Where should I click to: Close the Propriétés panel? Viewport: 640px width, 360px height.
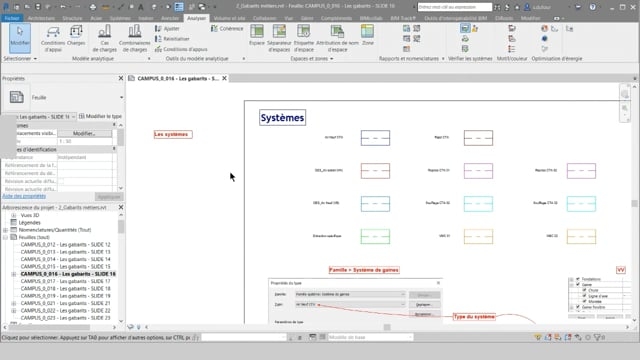121,78
